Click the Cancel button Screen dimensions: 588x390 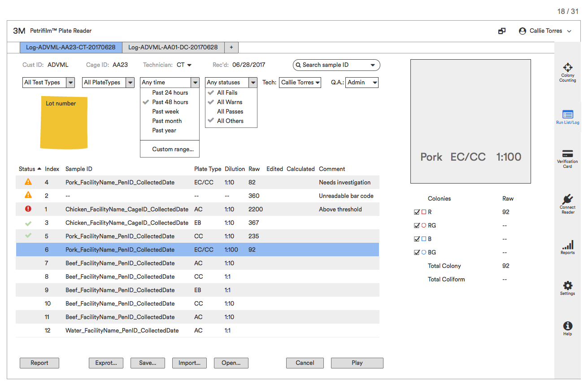305,363
